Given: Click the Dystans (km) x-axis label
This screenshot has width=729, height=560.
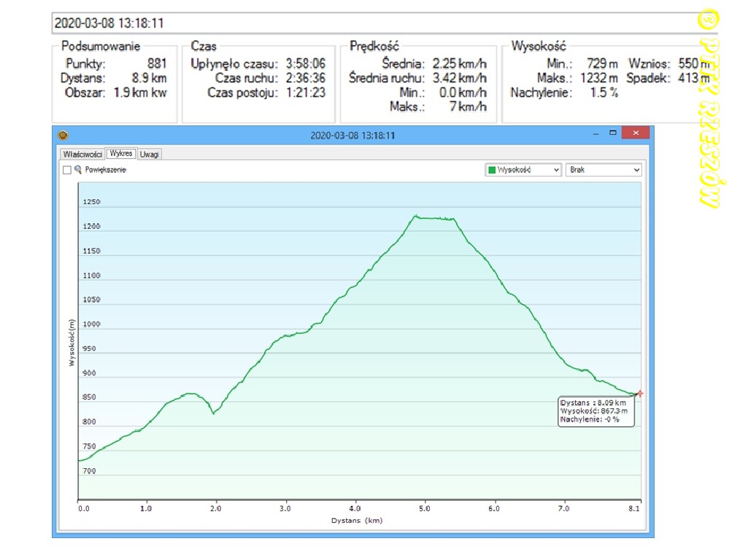Looking at the screenshot, I should coord(357,521).
